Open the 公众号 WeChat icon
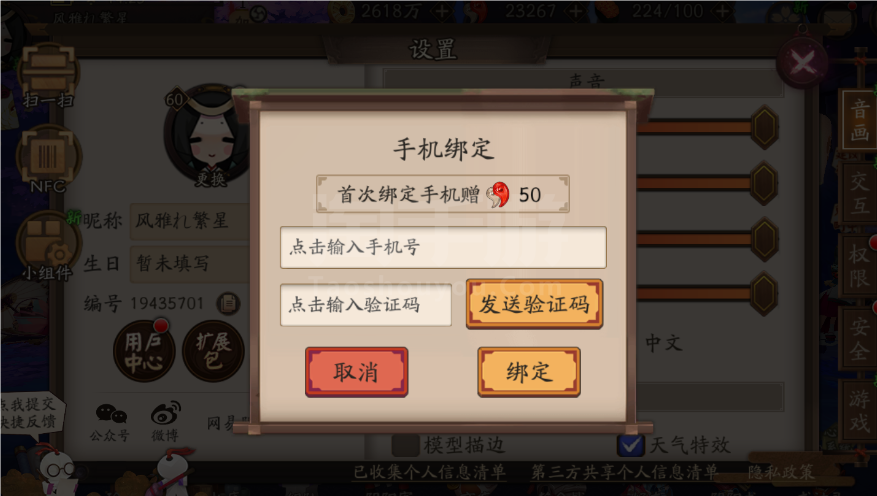This screenshot has height=496, width=877. 110,422
